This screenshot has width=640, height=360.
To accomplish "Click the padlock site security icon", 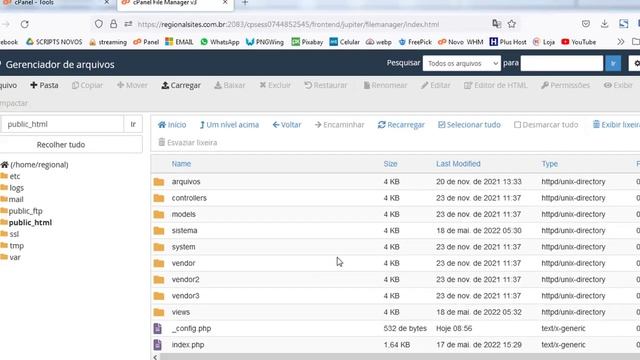I will click(113, 24).
